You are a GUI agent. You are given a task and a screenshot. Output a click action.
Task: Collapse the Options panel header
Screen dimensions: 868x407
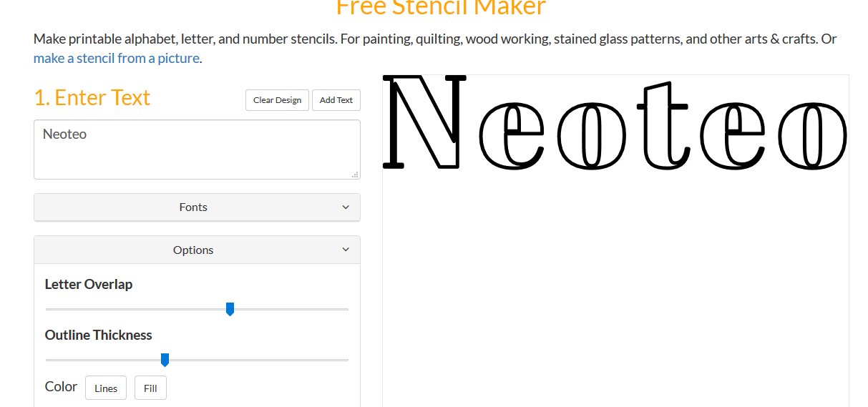point(197,250)
